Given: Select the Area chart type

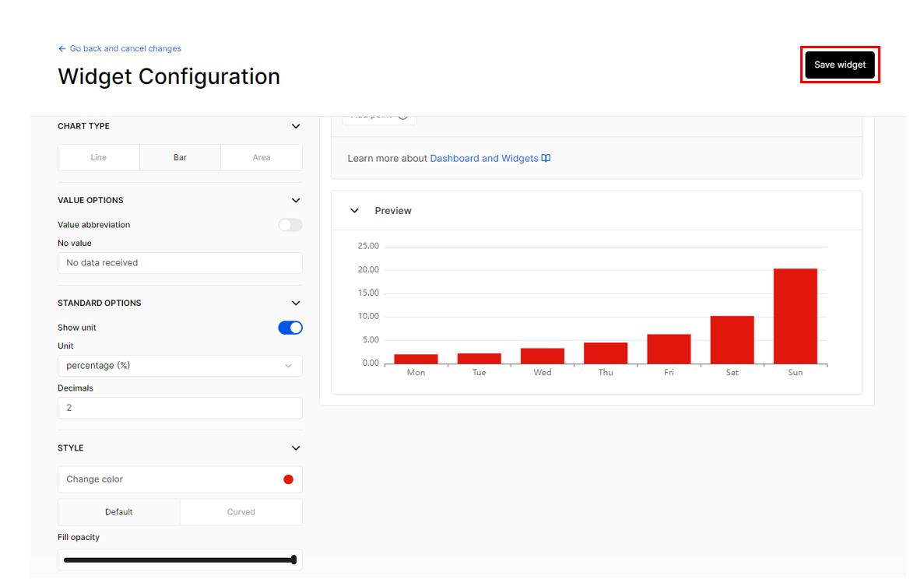Looking at the screenshot, I should pos(262,157).
